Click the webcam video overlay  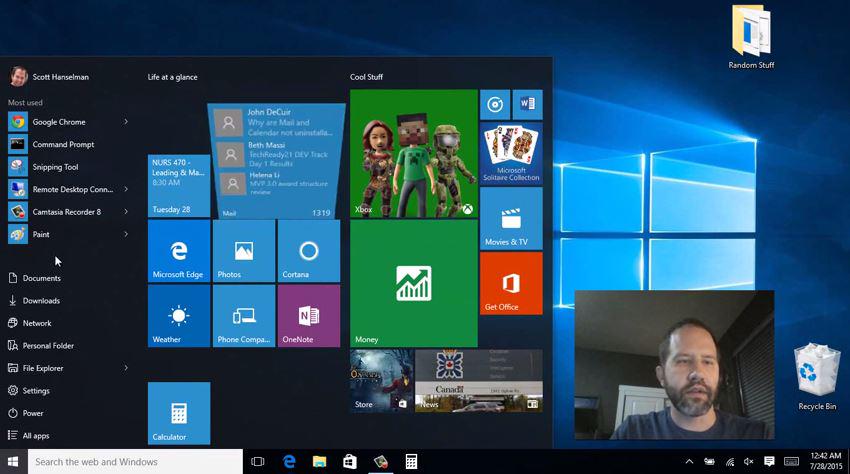pyautogui.click(x=674, y=364)
